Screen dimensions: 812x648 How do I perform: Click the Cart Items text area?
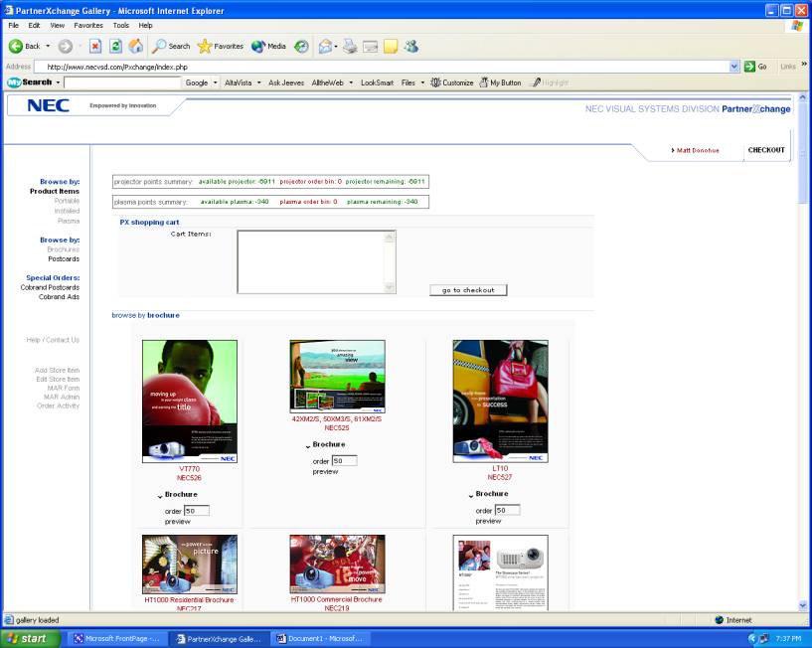(316, 262)
